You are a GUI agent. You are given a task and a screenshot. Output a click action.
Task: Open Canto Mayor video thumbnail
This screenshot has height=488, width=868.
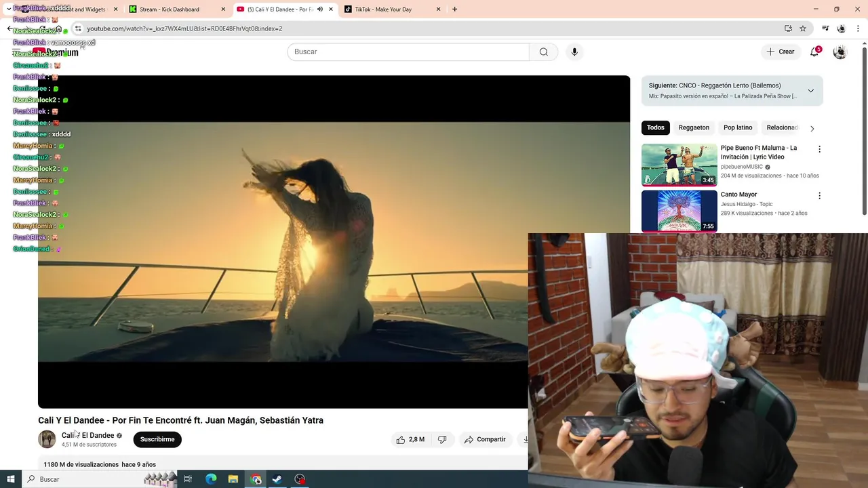tap(679, 211)
